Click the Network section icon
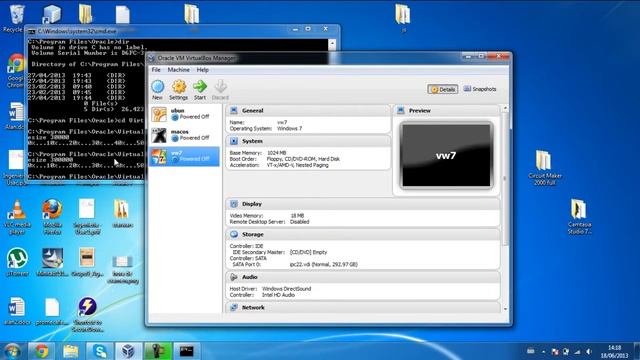The width and height of the screenshot is (640, 360). pyautogui.click(x=234, y=307)
